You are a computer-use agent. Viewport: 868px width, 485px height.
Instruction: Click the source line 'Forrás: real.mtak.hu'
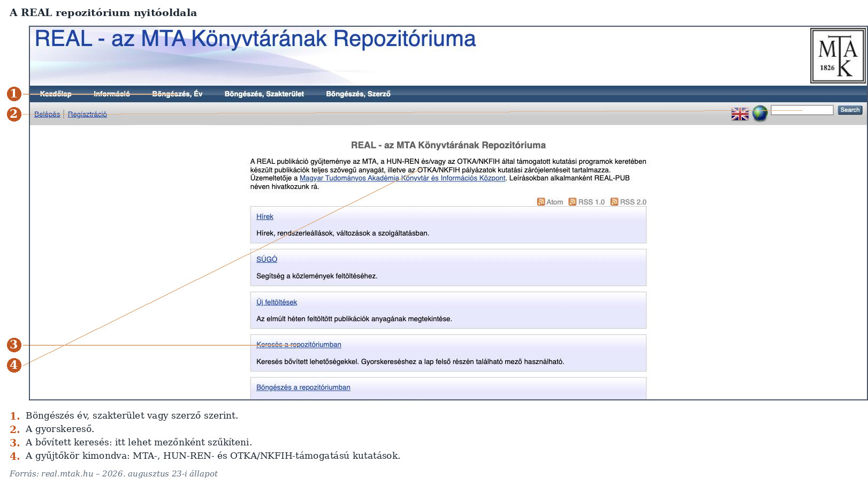pos(113,474)
